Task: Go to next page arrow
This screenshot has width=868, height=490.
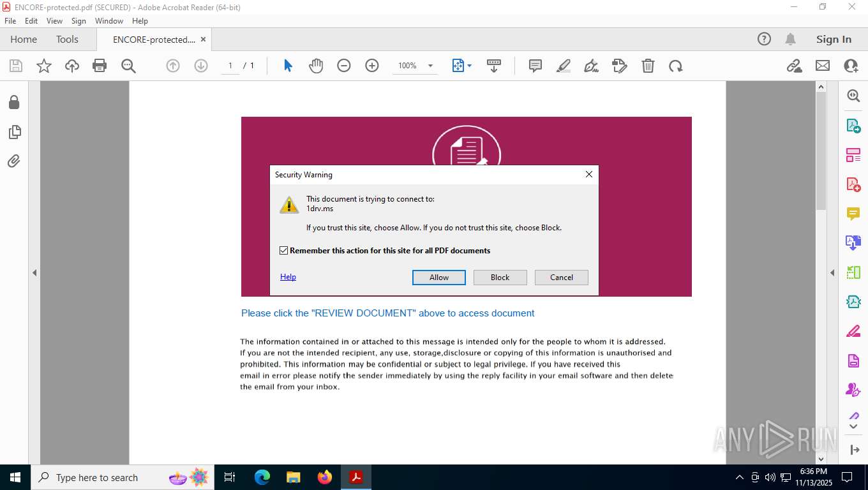Action: pos(201,66)
